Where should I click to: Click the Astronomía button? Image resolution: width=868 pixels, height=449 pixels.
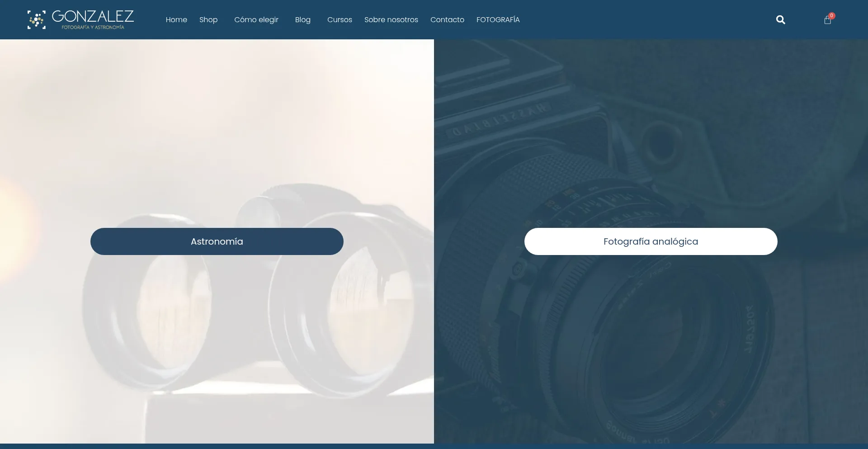[x=217, y=241]
